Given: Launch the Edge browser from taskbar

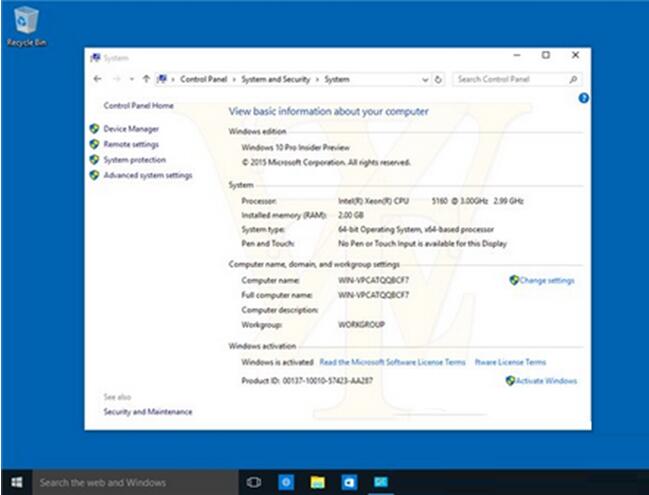Looking at the screenshot, I should [x=286, y=482].
